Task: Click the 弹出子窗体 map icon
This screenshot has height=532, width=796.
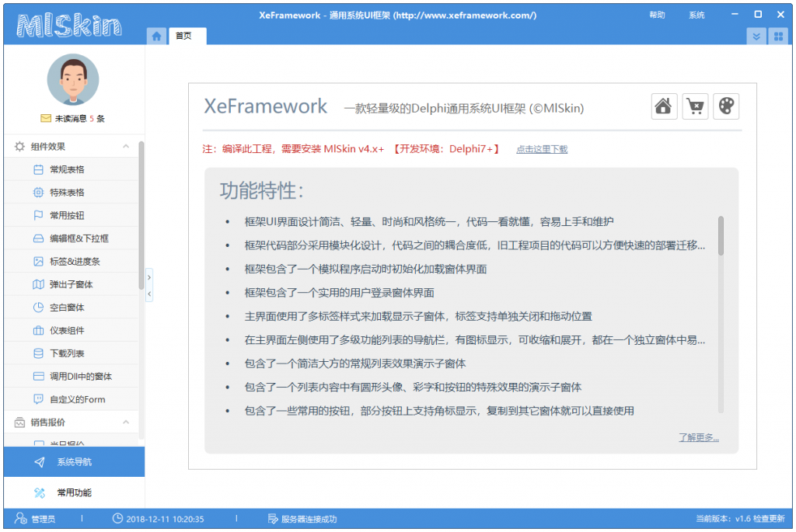Action: (38, 284)
